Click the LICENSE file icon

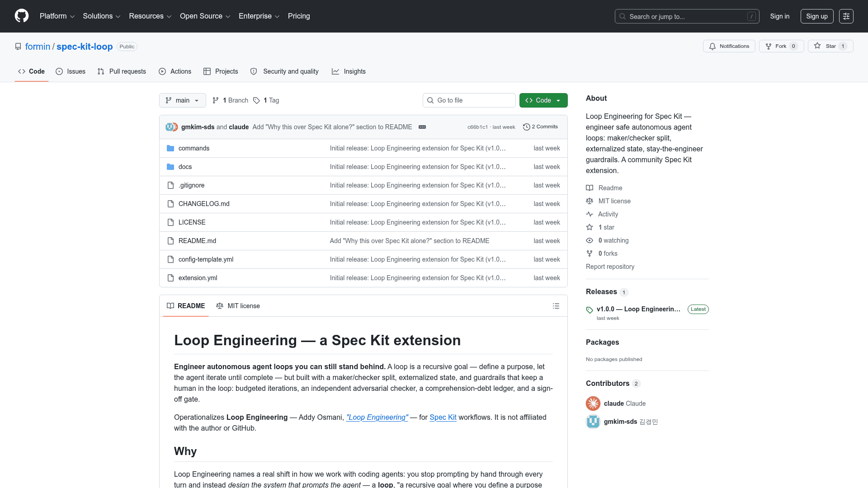tap(170, 222)
